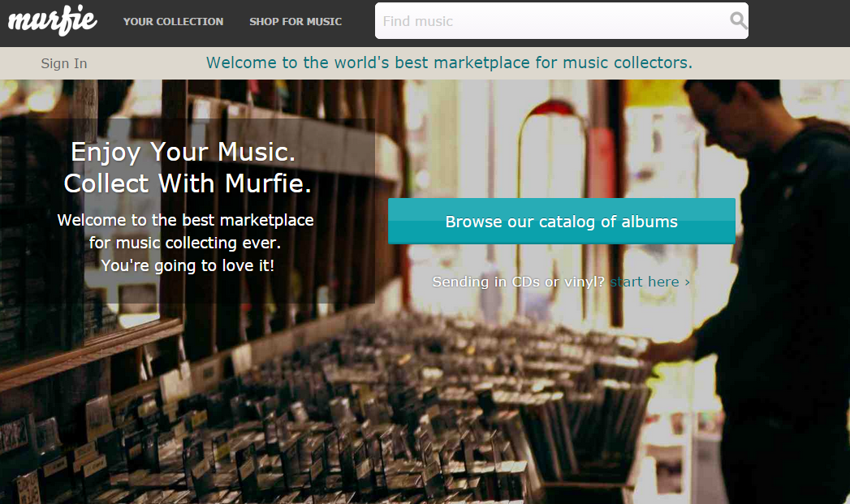Click the Sign In link
The width and height of the screenshot is (850, 504).
tap(64, 63)
